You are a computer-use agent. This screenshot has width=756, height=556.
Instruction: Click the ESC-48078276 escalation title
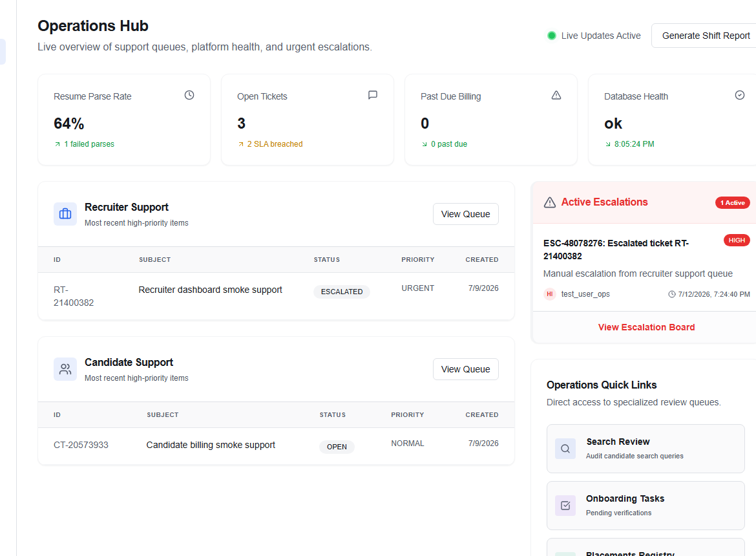(616, 250)
